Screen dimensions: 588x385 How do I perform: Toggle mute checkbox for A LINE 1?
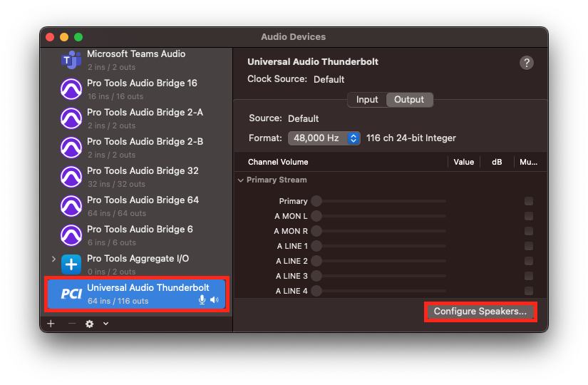coord(529,246)
